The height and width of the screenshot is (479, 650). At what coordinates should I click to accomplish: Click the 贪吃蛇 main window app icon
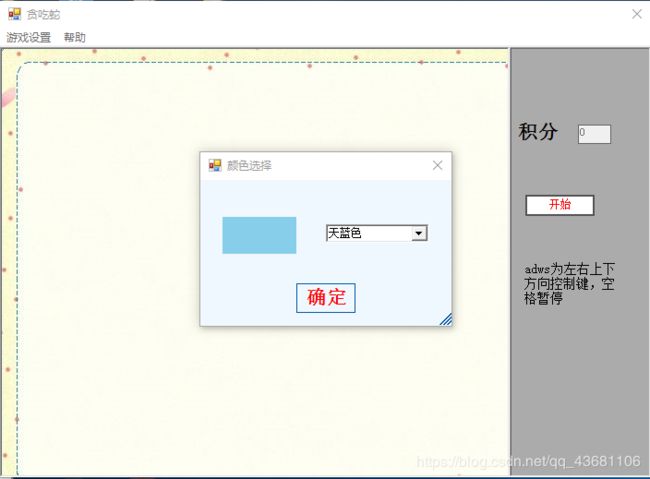tap(15, 14)
